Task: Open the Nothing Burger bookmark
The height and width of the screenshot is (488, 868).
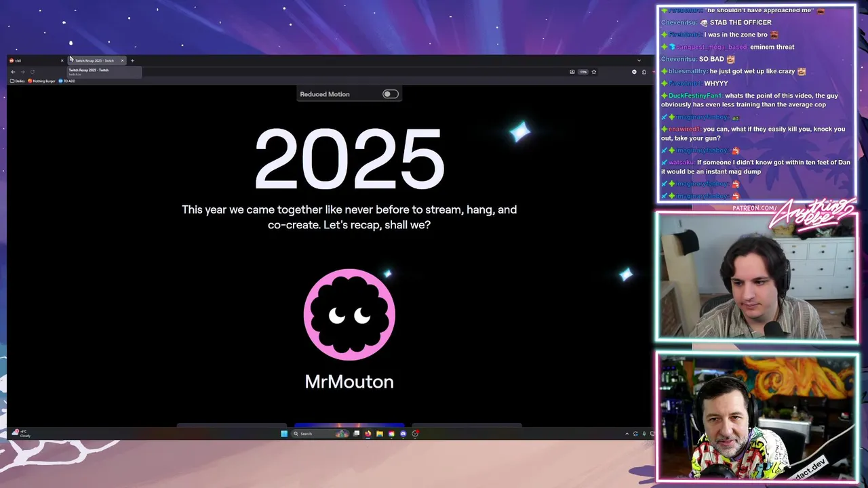Action: point(41,81)
